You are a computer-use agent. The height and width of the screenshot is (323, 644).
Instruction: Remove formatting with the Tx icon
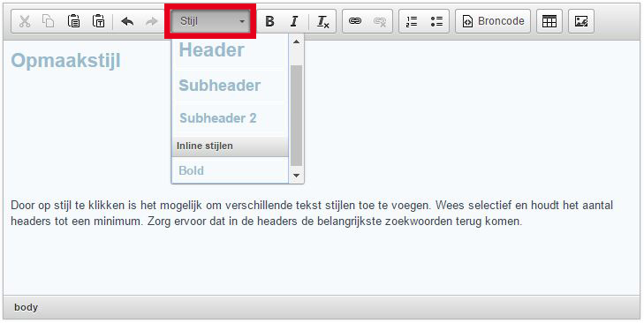(x=323, y=21)
